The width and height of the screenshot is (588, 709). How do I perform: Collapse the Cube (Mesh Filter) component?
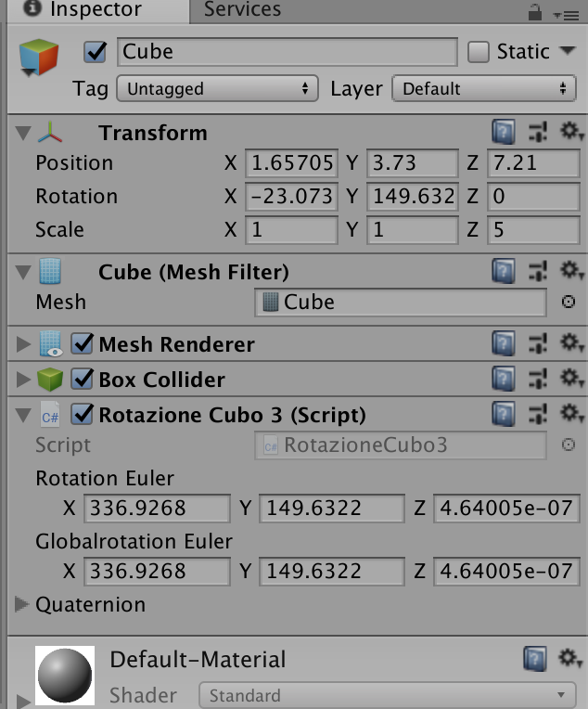(x=23, y=272)
